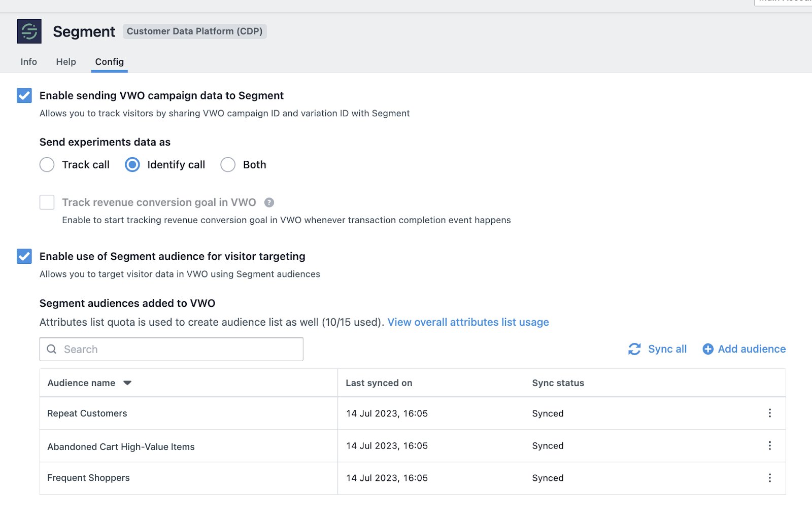Select the Track call radio option
Image resolution: width=812 pixels, height=523 pixels.
47,165
